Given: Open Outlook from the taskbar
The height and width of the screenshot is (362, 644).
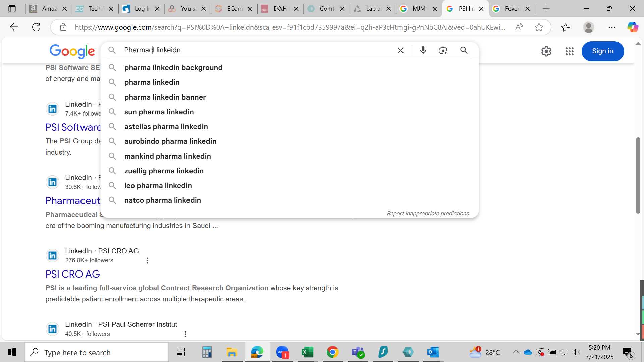Looking at the screenshot, I should click(x=433, y=352).
